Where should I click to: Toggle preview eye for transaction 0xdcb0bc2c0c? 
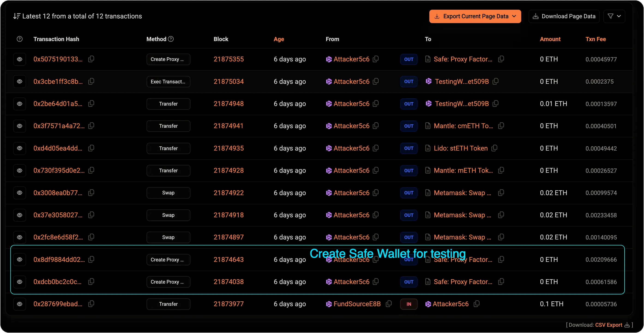19,282
